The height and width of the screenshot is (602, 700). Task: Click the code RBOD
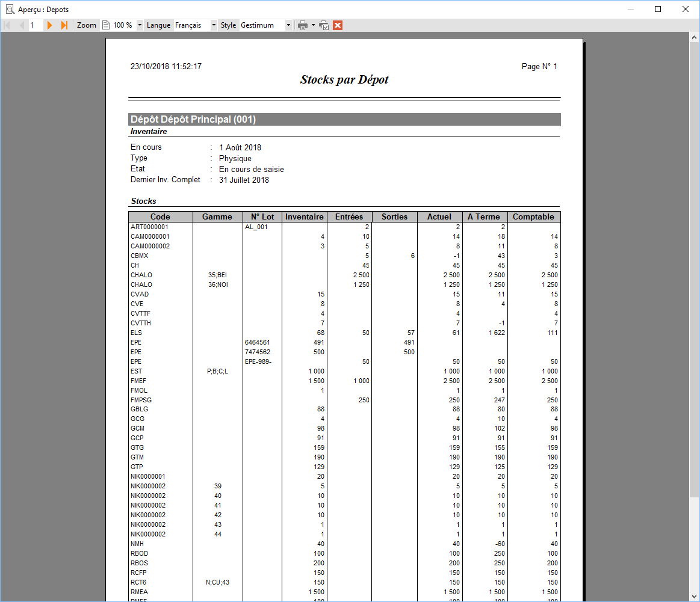tap(139, 553)
